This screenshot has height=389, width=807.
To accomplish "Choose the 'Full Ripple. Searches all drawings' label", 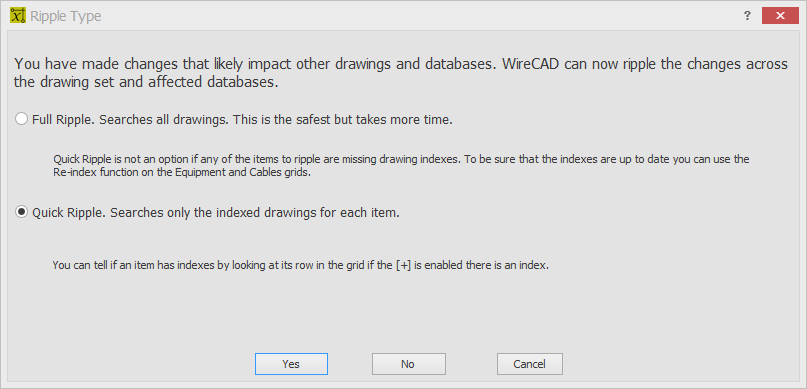I will coord(242,119).
